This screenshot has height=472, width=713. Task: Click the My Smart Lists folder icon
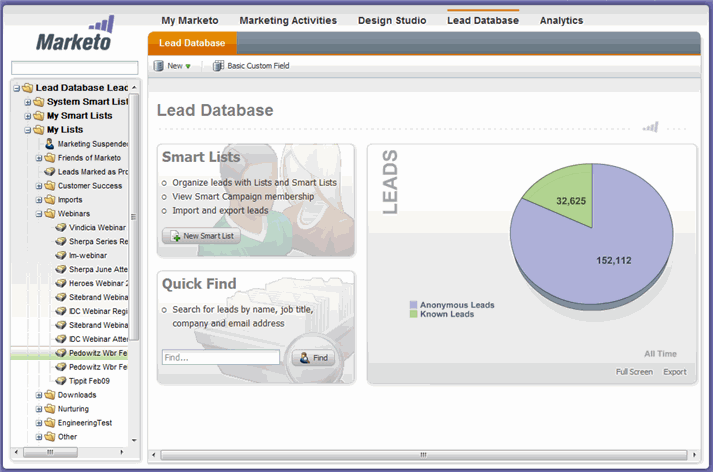[39, 116]
